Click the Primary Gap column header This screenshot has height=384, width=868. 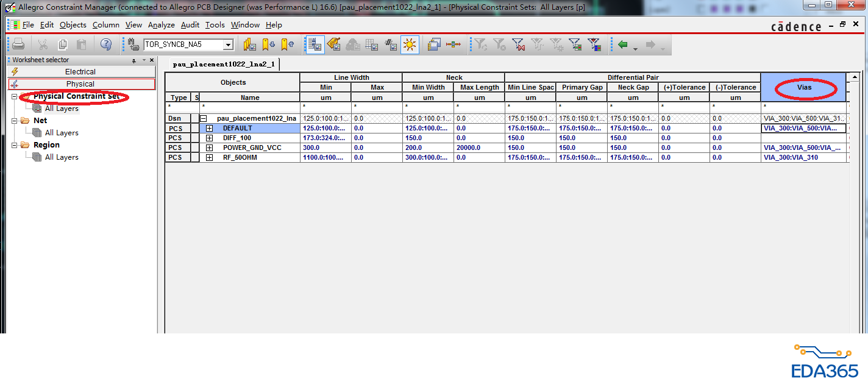point(582,87)
